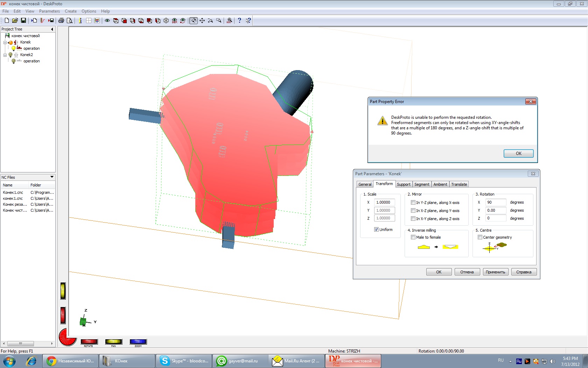Click the Open file folder icon
This screenshot has height=368, width=588.
pos(15,21)
